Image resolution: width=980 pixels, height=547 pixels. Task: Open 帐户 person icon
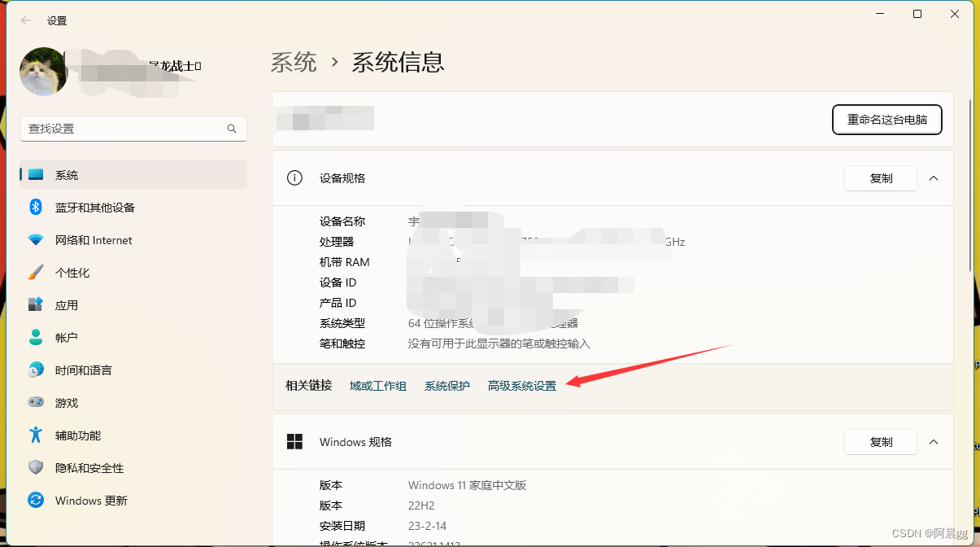(36, 338)
